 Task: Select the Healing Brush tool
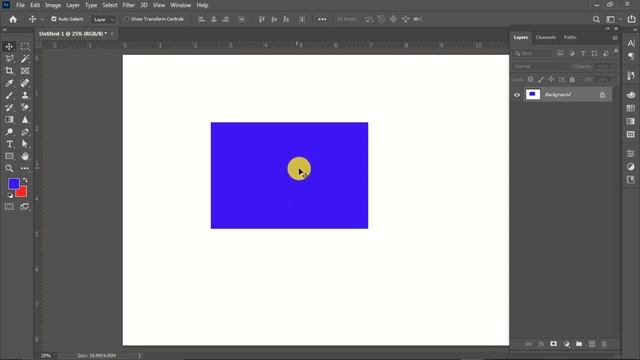point(25,83)
